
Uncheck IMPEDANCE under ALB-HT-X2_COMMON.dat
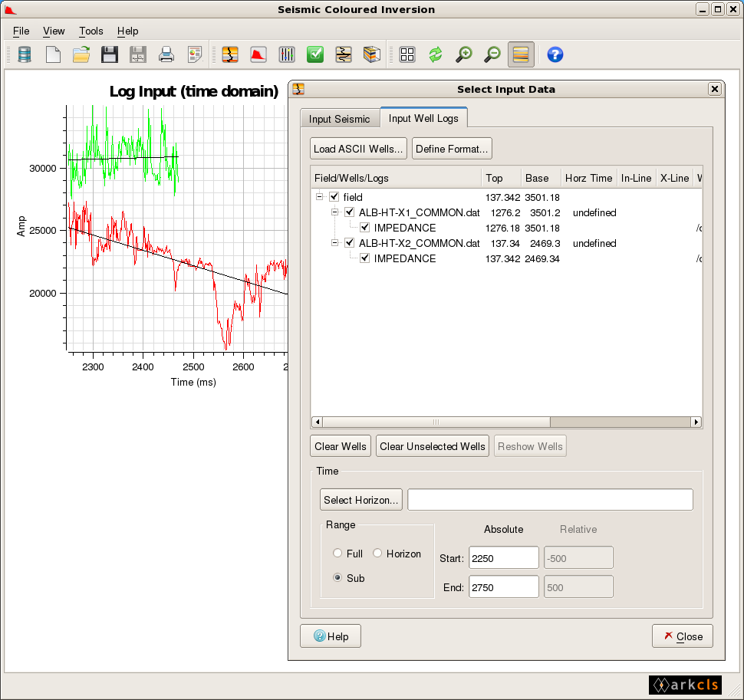(365, 258)
